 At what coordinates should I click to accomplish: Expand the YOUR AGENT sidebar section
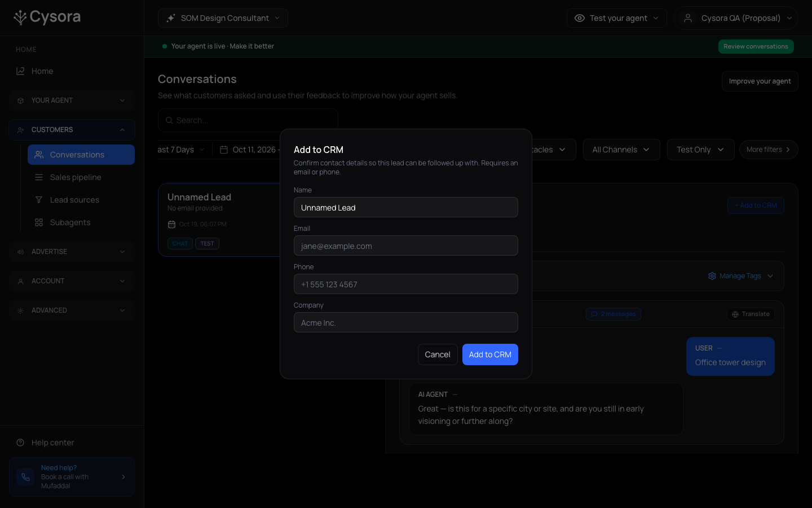click(x=72, y=100)
